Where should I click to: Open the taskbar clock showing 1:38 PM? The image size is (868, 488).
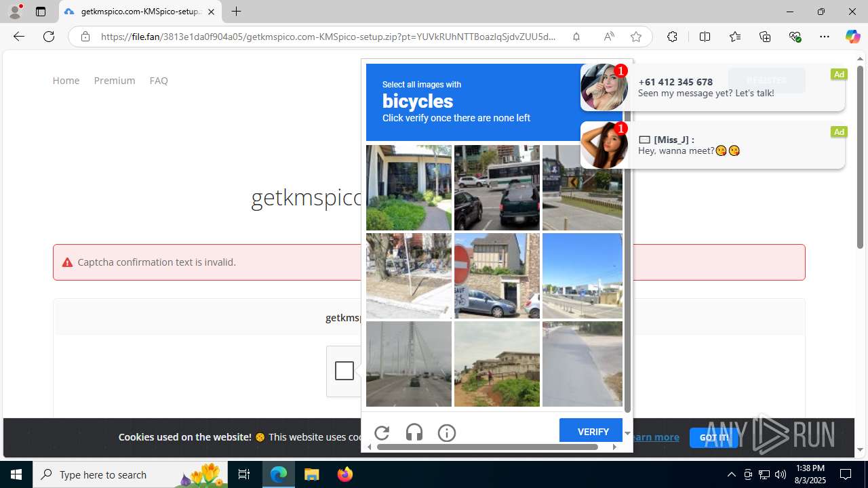[810, 474]
